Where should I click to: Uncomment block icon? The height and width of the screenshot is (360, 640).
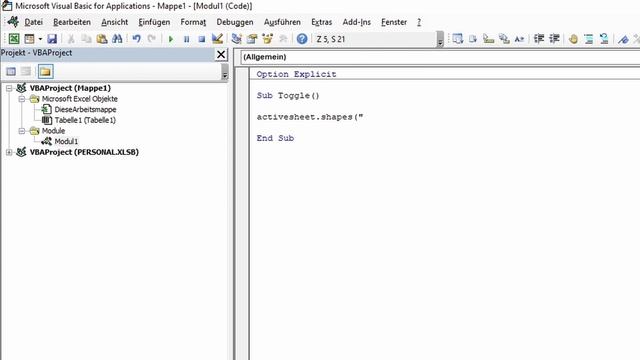click(604, 39)
